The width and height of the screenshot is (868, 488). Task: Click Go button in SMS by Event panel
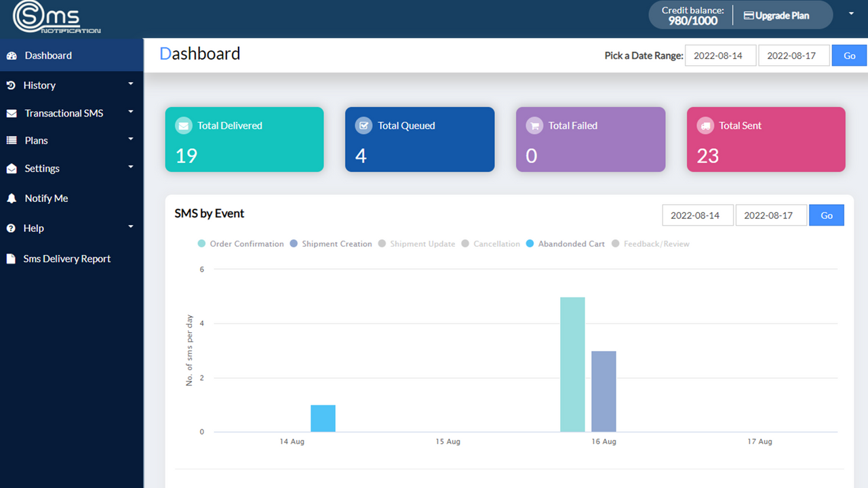pos(827,216)
